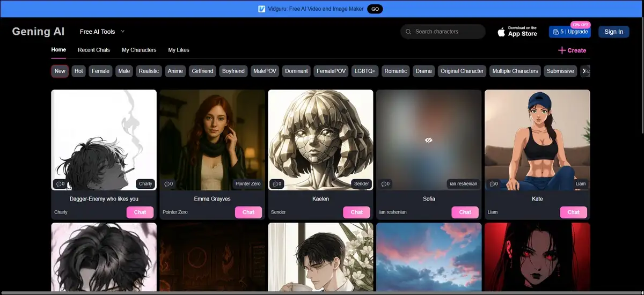The width and height of the screenshot is (644, 295).
Task: Switch to the Home tab
Action: [58, 50]
